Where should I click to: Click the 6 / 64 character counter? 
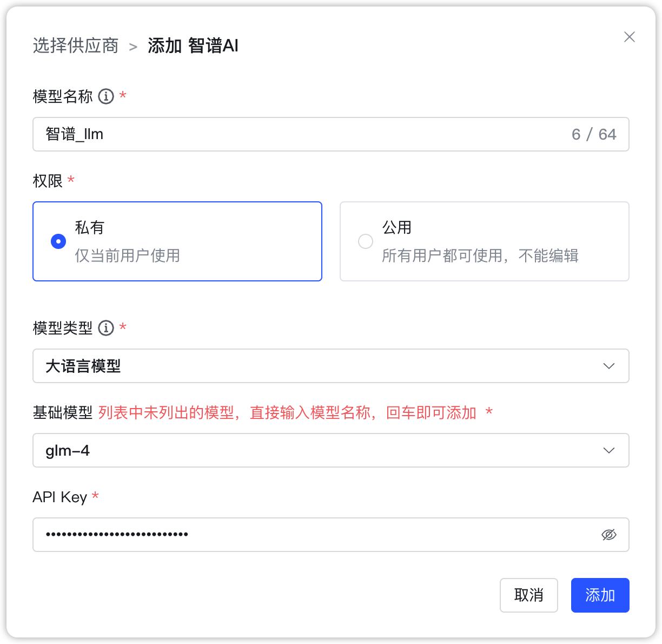click(593, 134)
